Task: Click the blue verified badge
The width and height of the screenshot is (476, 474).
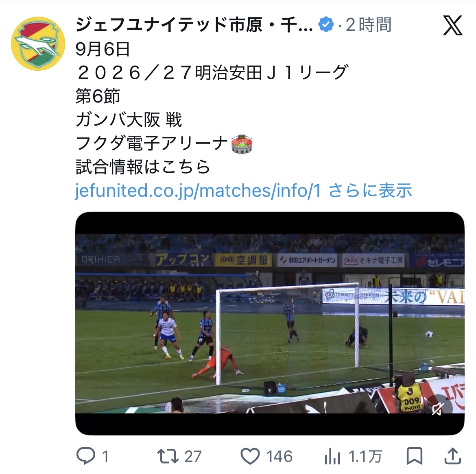Action: [326, 25]
